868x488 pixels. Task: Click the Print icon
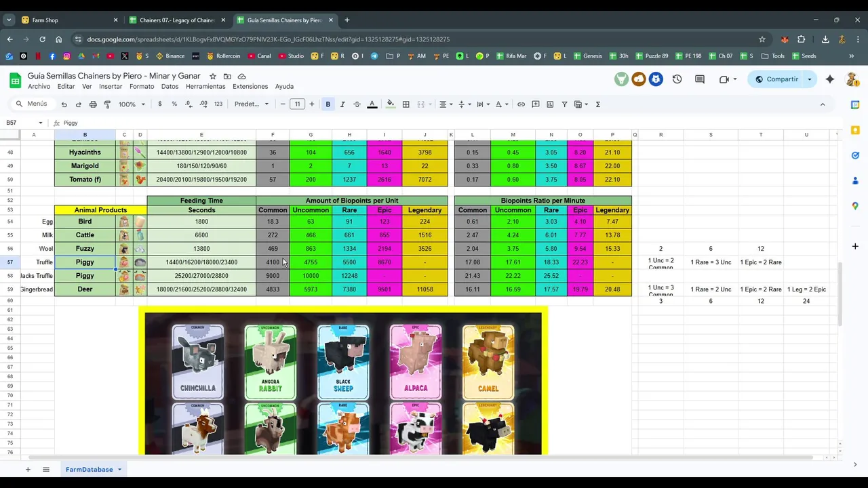[93, 104]
